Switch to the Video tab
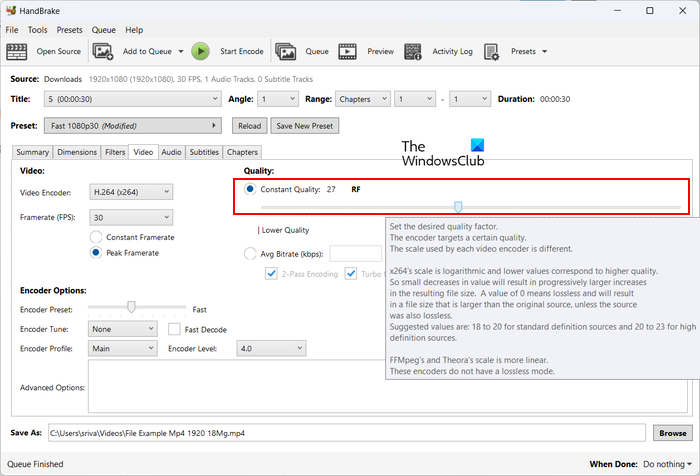700x476 pixels. (x=143, y=152)
